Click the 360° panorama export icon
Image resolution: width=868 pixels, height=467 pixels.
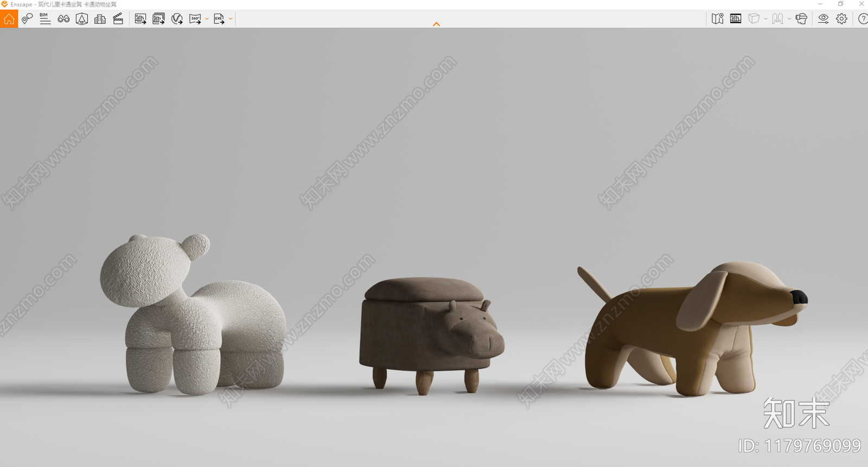[195, 19]
